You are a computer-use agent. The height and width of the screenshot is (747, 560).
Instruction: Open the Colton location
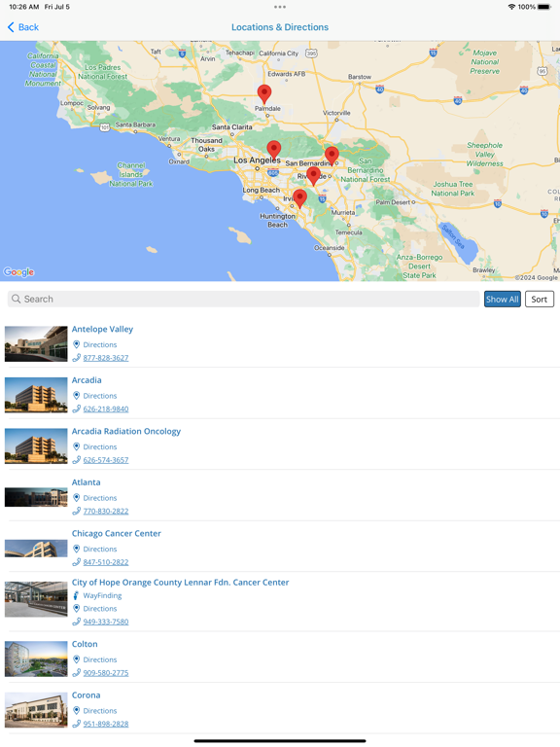pos(85,644)
